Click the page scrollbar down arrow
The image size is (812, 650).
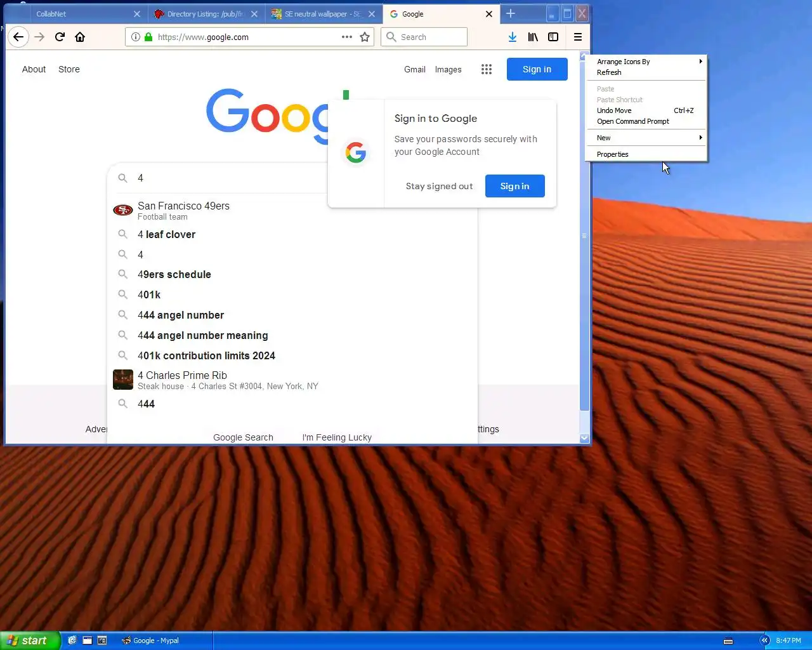[x=584, y=438]
